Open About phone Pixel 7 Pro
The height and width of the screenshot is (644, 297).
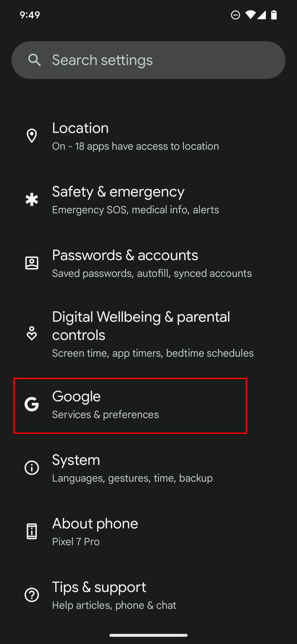coord(148,532)
